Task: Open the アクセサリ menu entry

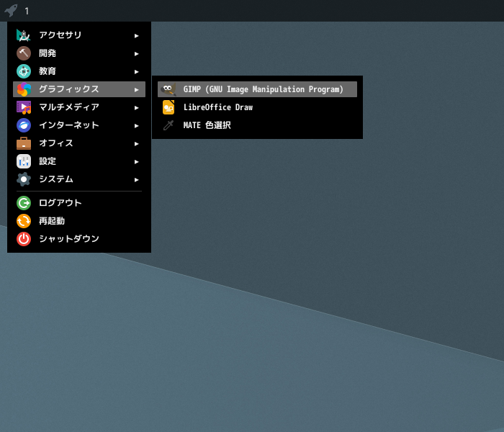Action: point(79,35)
